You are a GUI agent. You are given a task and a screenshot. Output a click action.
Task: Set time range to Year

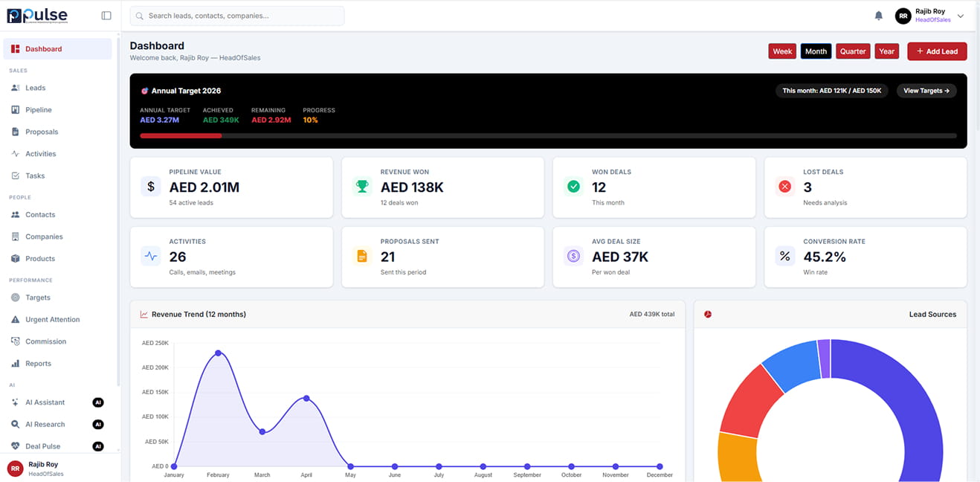[x=886, y=51]
